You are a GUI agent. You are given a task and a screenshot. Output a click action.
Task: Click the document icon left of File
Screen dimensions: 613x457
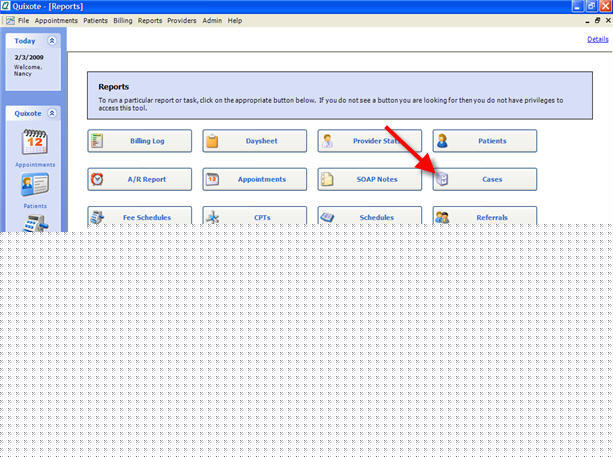(x=10, y=20)
